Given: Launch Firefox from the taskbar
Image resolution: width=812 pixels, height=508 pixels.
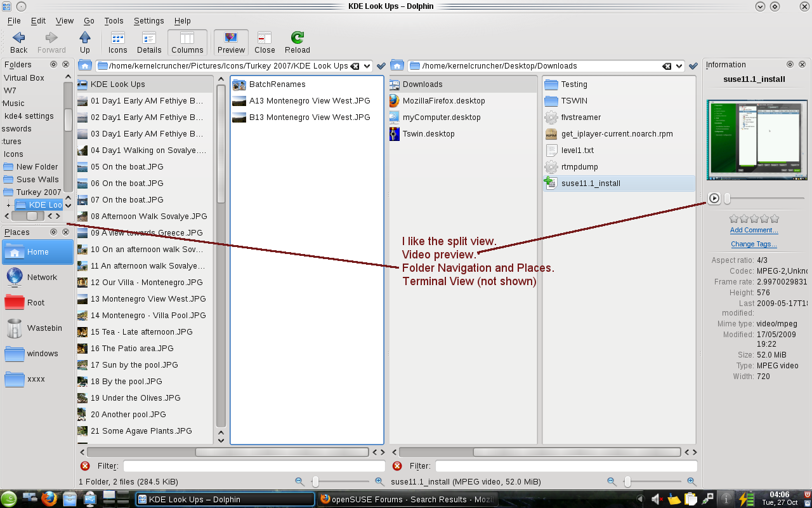Looking at the screenshot, I should click(49, 498).
